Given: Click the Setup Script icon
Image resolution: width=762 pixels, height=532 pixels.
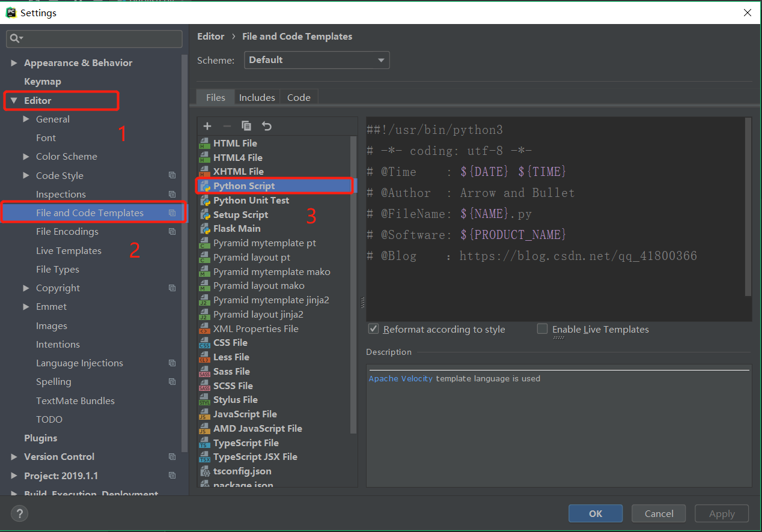Looking at the screenshot, I should [x=204, y=215].
